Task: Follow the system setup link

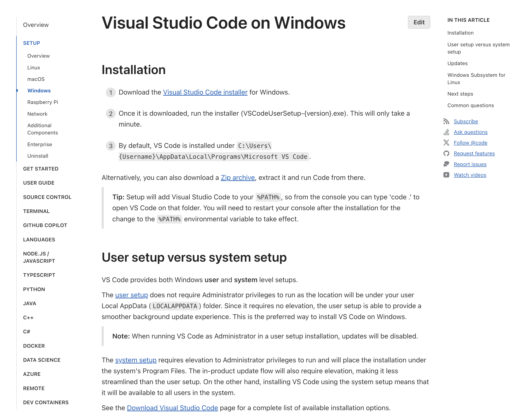Action: click(136, 360)
